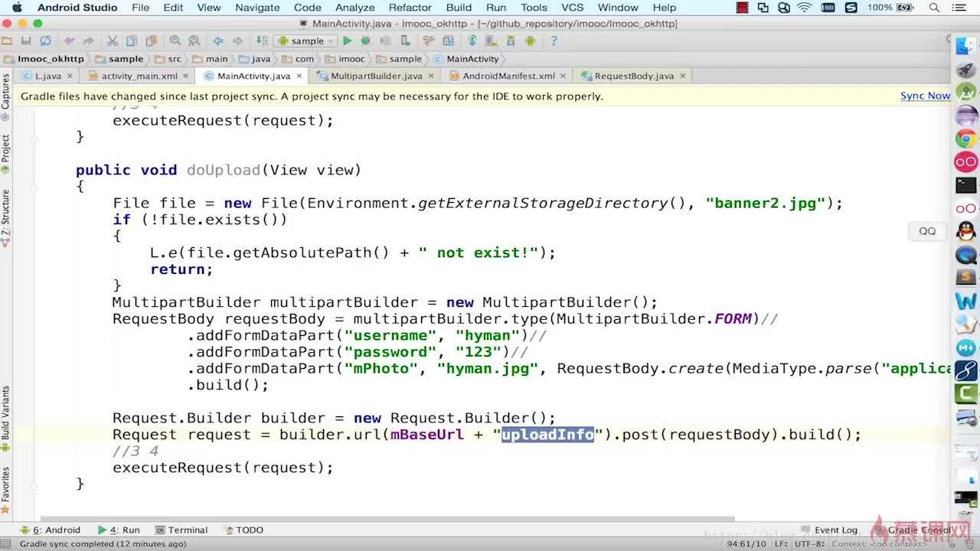Open the Build menu
Viewport: 980px width, 551px height.
pos(459,8)
